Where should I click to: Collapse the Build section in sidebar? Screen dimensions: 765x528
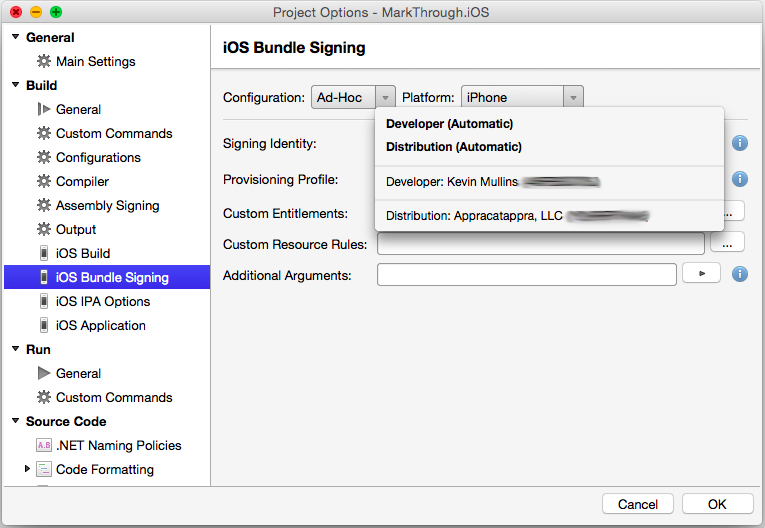[x=16, y=86]
